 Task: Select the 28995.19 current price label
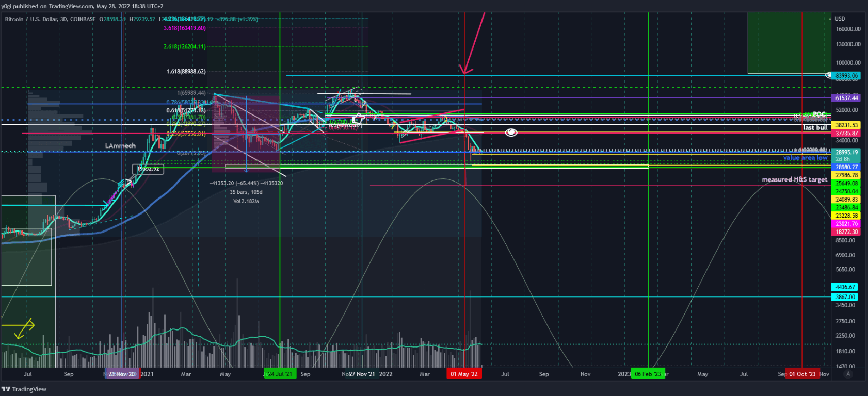pos(846,153)
